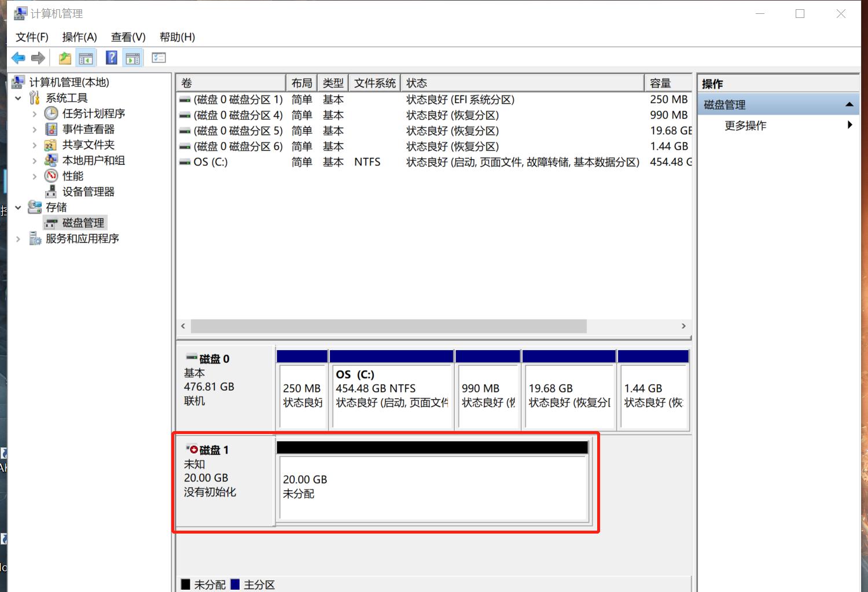Open 本地用户和组 in the tree
Screen dimensions: 868x592
coord(94,160)
